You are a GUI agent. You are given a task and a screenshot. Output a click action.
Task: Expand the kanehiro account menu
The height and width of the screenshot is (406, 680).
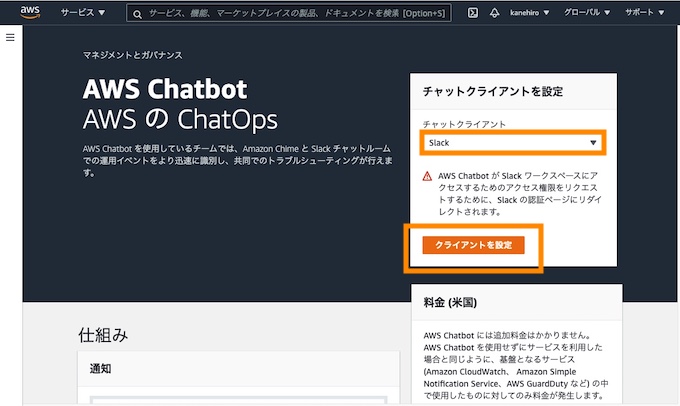tap(530, 13)
